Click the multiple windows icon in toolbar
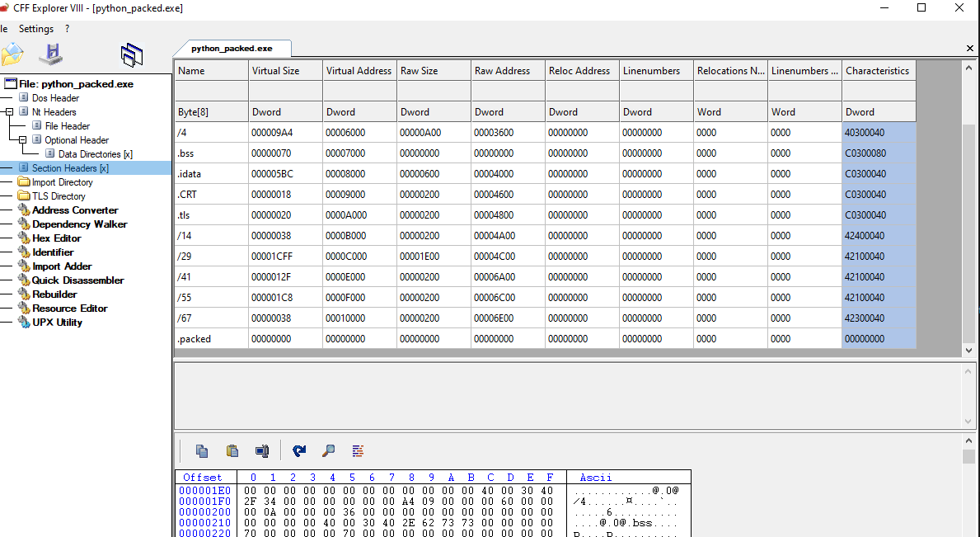The image size is (980, 537). (132, 55)
